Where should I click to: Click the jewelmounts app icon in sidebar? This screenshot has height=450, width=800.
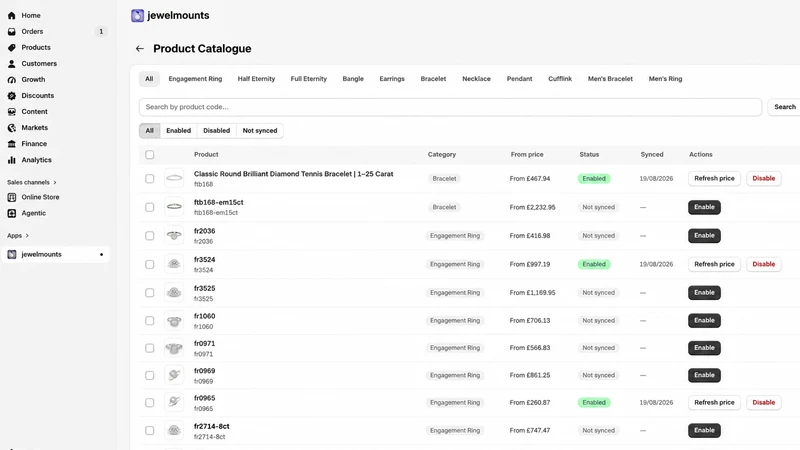[12, 254]
